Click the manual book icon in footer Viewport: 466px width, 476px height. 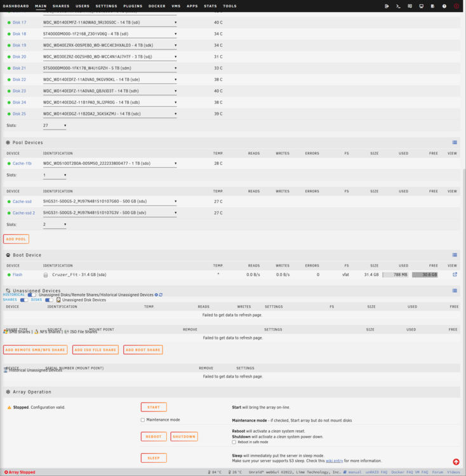(345, 472)
